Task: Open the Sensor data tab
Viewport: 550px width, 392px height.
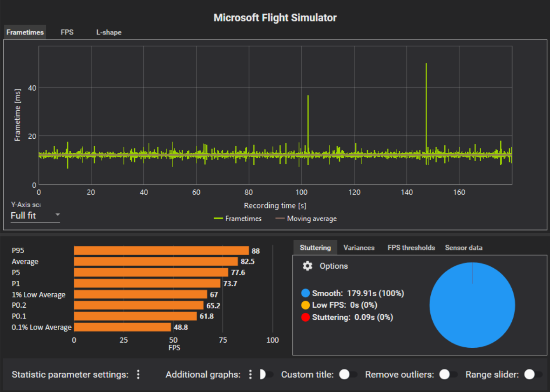Action: (x=463, y=248)
